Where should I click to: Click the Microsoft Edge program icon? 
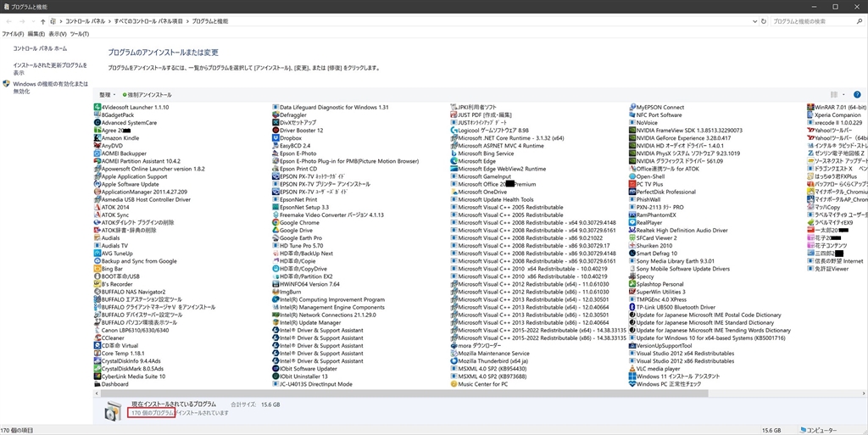pyautogui.click(x=454, y=161)
